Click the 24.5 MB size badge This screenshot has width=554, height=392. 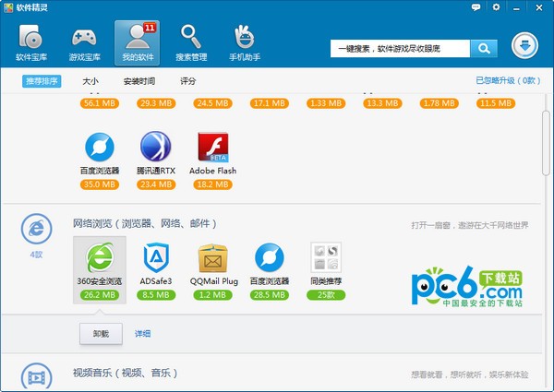[x=212, y=103]
